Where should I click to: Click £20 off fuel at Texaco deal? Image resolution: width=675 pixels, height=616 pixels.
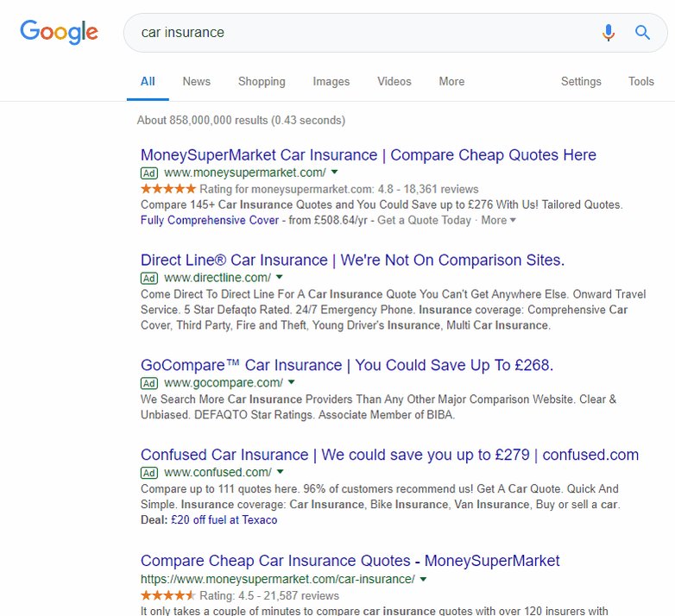click(x=224, y=520)
